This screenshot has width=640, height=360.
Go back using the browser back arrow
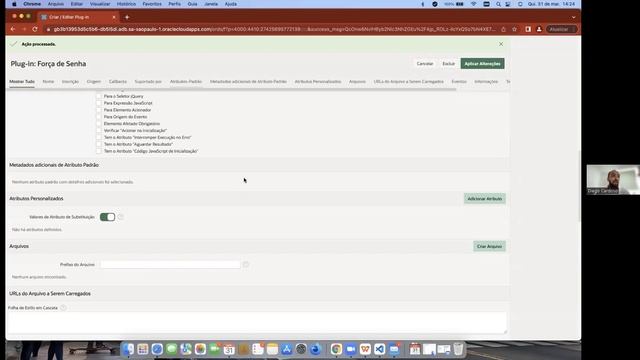point(13,29)
